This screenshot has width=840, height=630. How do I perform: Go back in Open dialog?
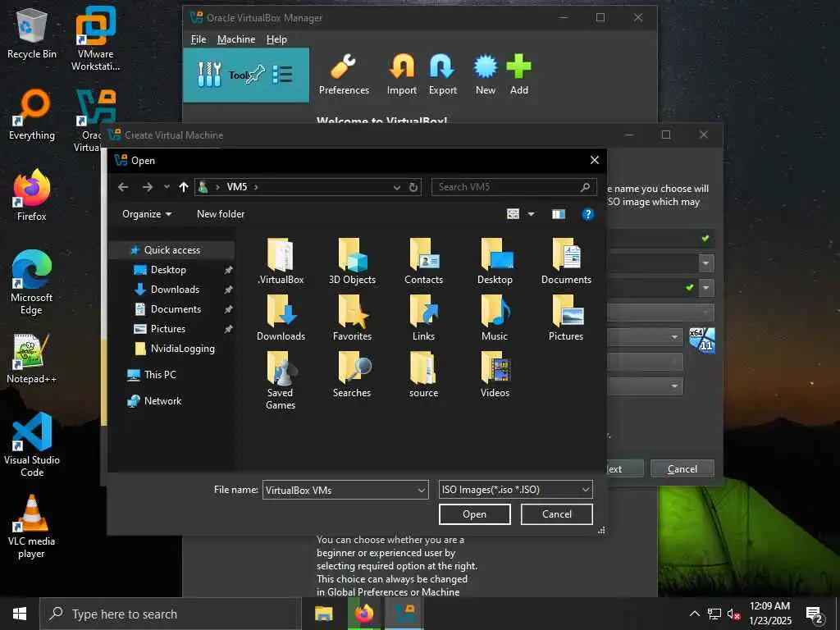pos(123,187)
